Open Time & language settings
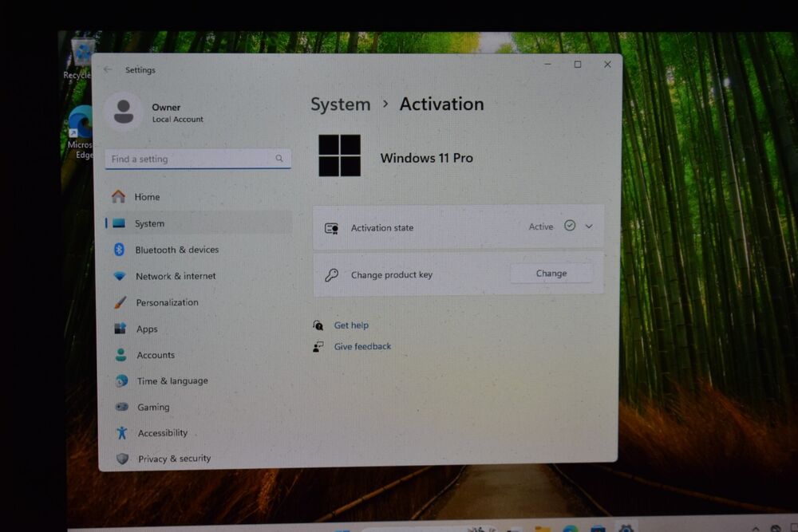This screenshot has width=798, height=532. (x=199, y=381)
